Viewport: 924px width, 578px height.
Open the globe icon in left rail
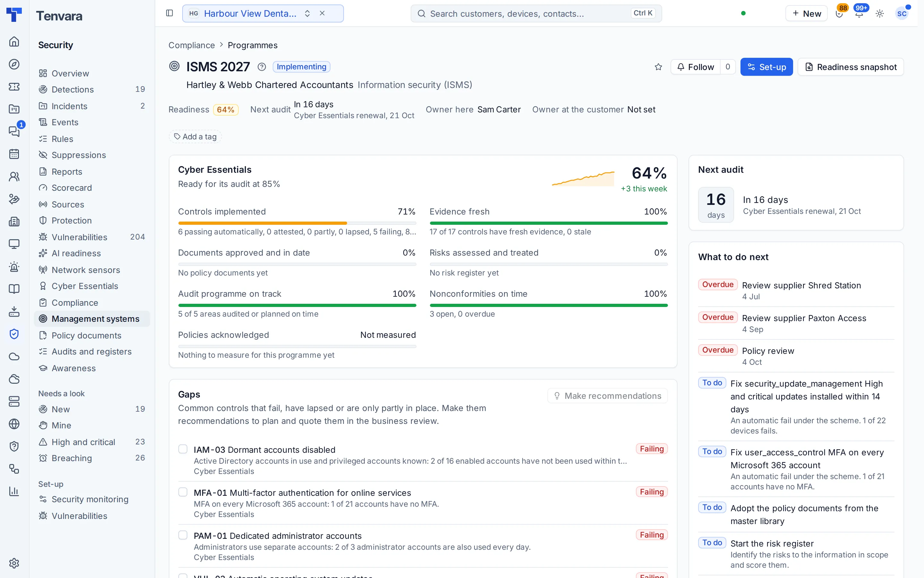click(14, 424)
